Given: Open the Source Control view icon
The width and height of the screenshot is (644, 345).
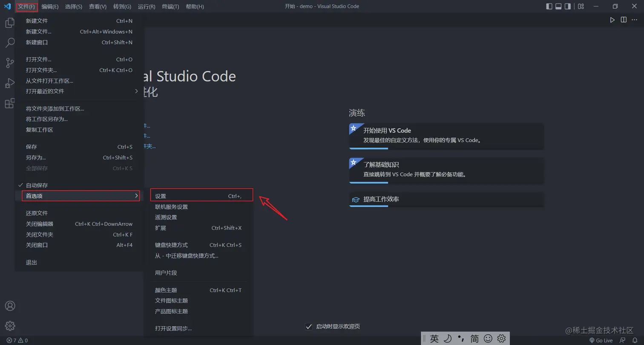Looking at the screenshot, I should [10, 63].
